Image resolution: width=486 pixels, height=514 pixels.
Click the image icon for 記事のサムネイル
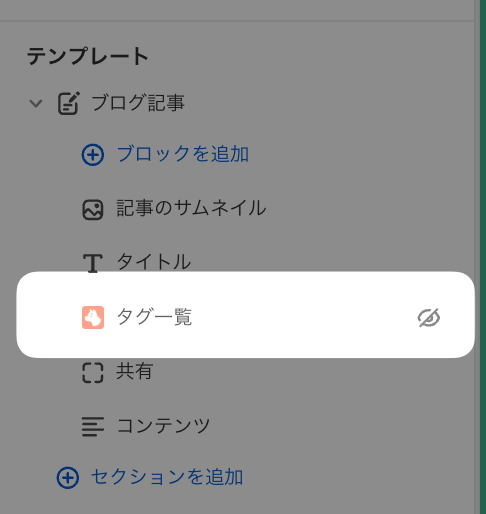tap(93, 210)
